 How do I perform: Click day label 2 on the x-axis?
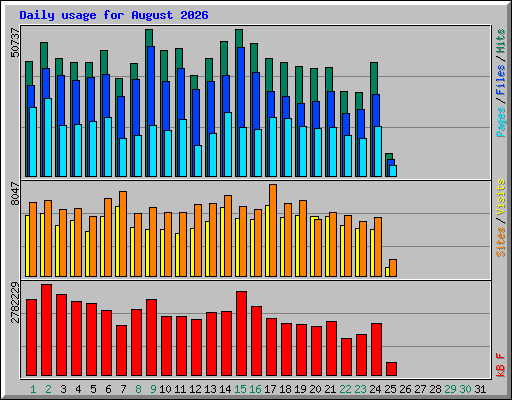point(48,389)
